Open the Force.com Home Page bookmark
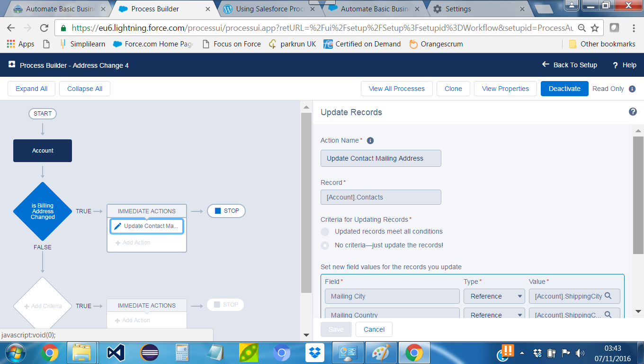The width and height of the screenshot is (644, 364). coord(153,44)
